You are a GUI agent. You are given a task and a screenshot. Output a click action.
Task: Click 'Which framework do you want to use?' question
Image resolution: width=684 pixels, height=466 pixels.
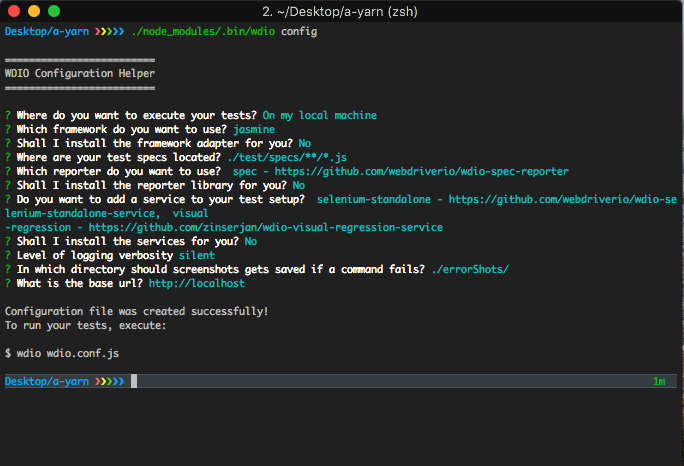coord(122,130)
